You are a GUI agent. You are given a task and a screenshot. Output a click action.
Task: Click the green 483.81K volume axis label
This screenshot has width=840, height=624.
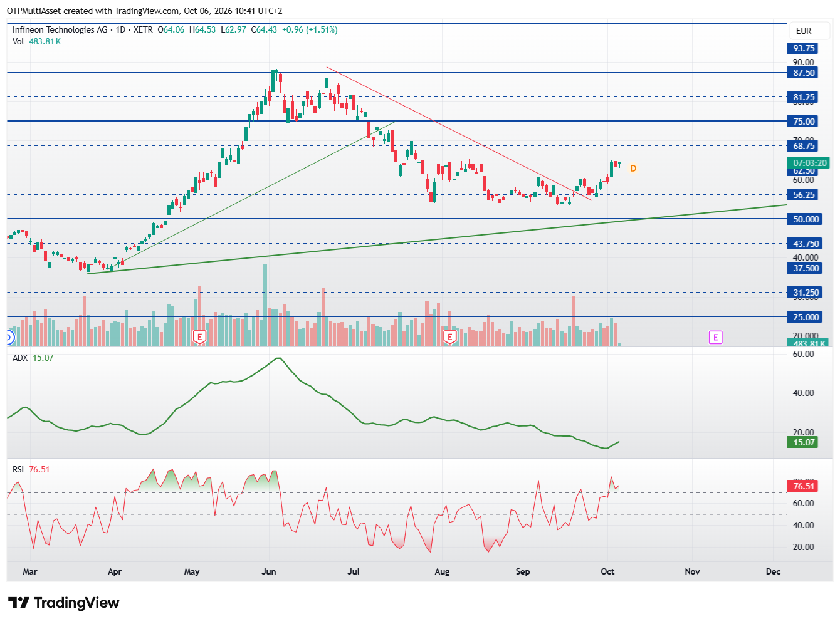[809, 343]
